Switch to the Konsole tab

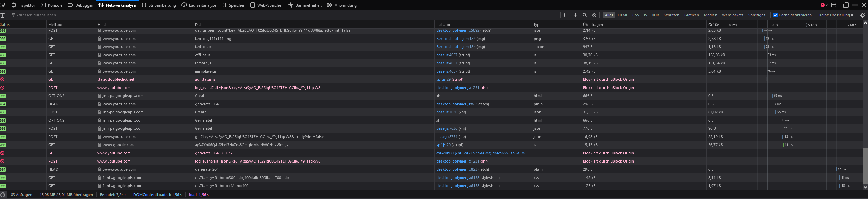[x=51, y=5]
